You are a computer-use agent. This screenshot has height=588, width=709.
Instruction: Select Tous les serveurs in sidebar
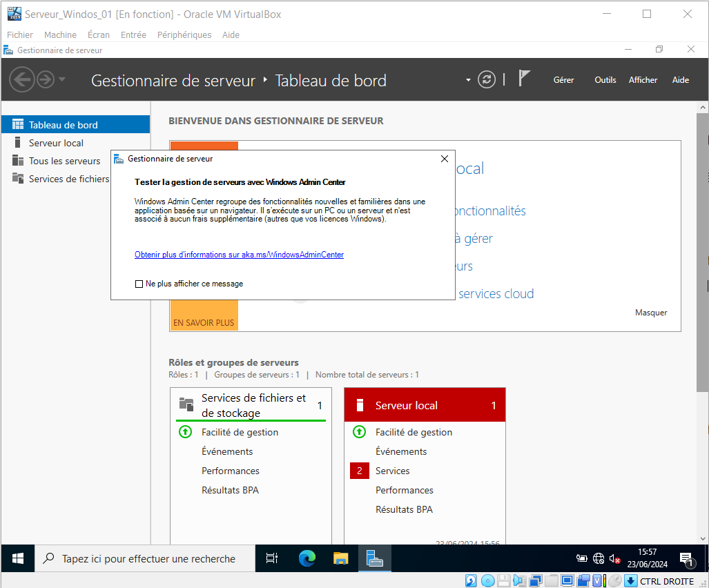click(x=64, y=161)
